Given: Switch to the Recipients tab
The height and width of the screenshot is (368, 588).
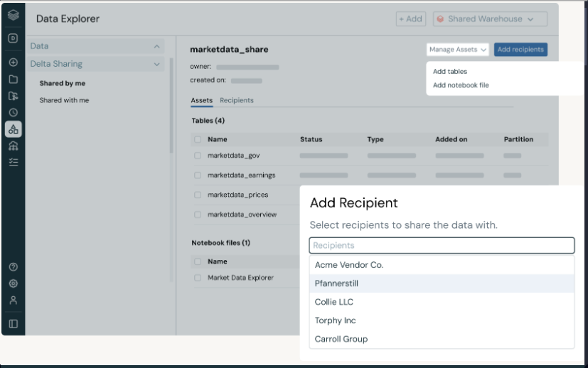Looking at the screenshot, I should click(x=236, y=100).
